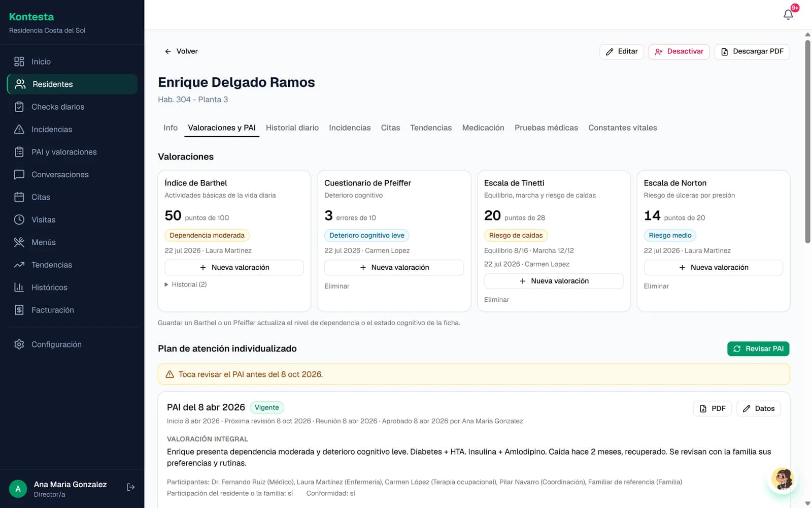
Task: Click Eliminar under Cuestionario de Pfeiffer
Action: click(x=337, y=286)
